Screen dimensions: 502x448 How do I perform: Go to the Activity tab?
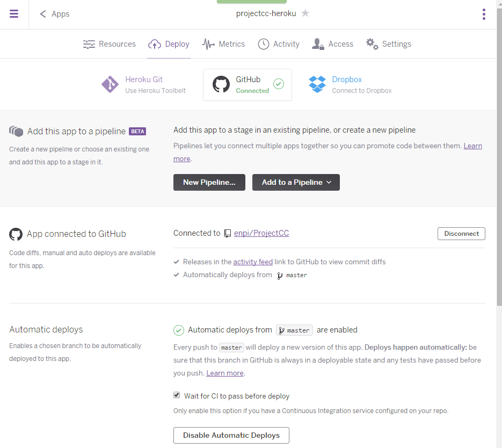(x=279, y=44)
